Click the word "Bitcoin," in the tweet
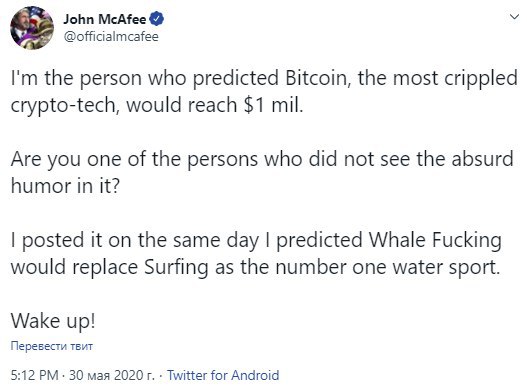Viewport: 527px width, 389px height. [x=319, y=78]
